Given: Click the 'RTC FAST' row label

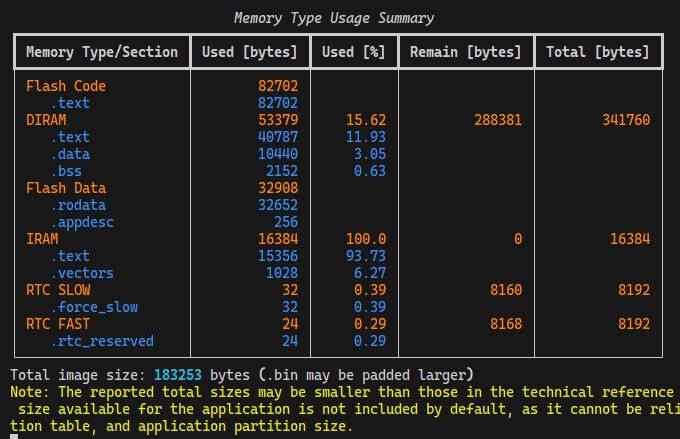Looking at the screenshot, I should pyautogui.click(x=58, y=324).
